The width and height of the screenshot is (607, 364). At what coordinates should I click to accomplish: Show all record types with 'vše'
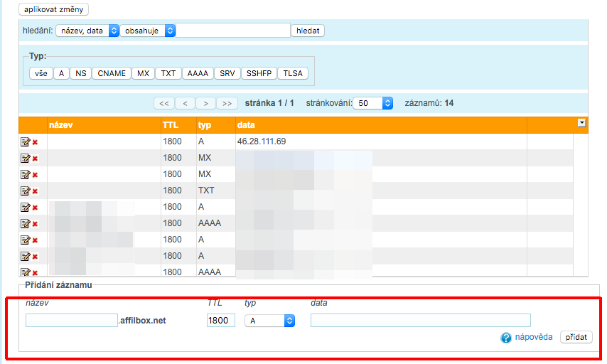[x=41, y=73]
